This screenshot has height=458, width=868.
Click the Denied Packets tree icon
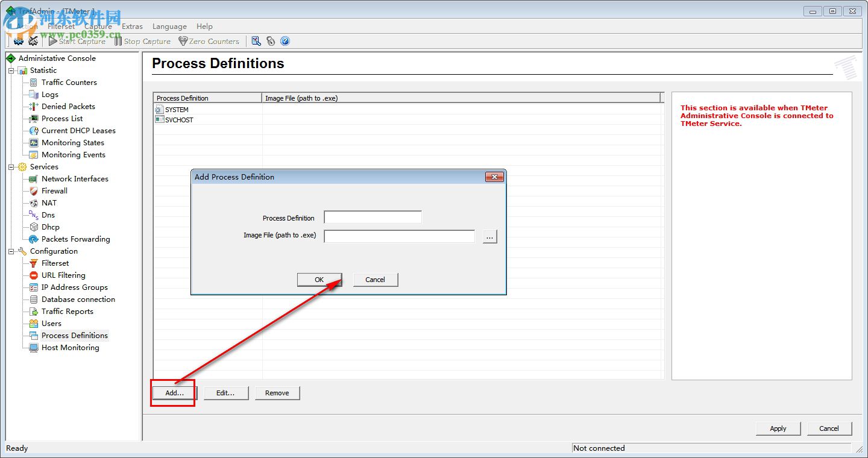pos(34,107)
